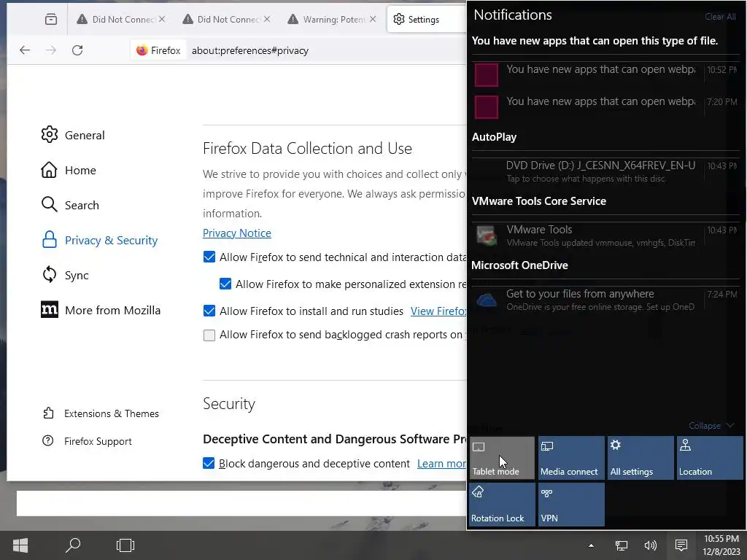Screen dimensions: 747x560
Task: Close the first Did Not Connect tab
Action: click(x=162, y=19)
